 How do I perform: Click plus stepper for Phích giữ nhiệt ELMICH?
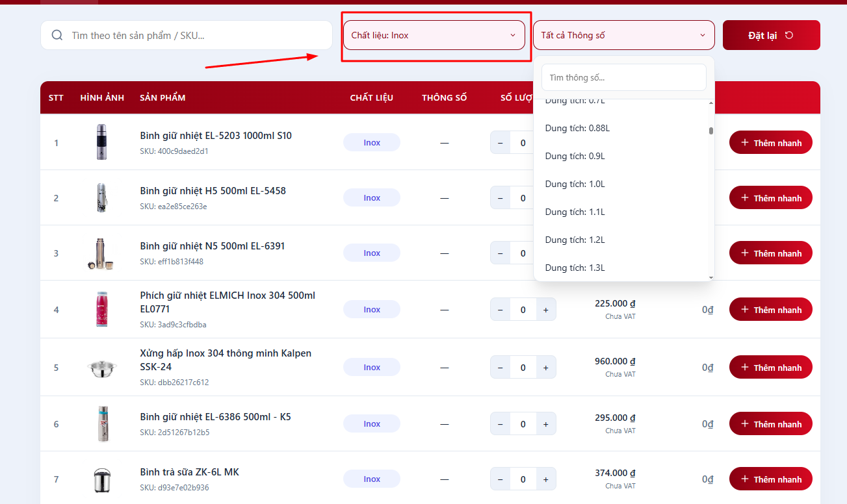545,310
